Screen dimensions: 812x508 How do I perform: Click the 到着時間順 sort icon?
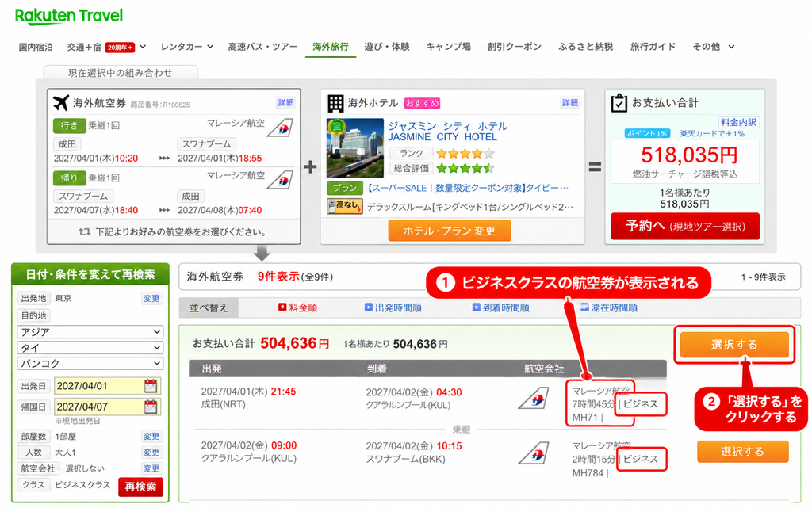tap(476, 307)
